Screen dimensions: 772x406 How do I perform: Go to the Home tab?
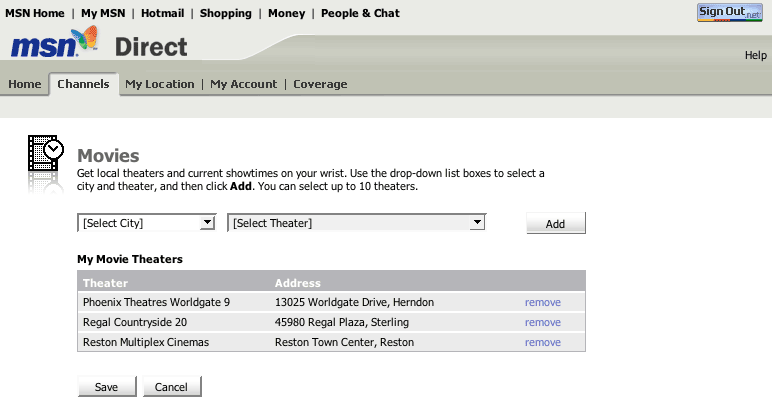coord(25,84)
